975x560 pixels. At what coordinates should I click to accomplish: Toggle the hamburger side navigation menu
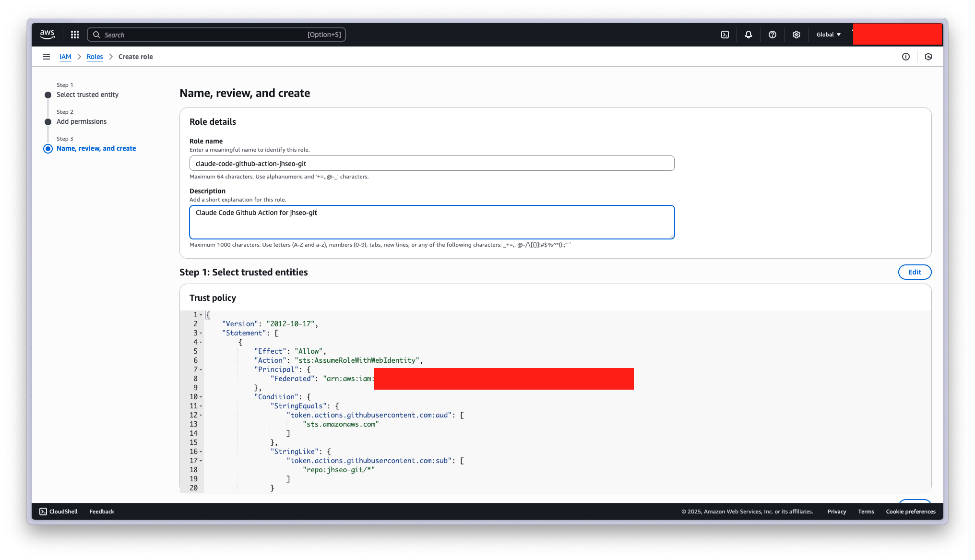tap(47, 57)
